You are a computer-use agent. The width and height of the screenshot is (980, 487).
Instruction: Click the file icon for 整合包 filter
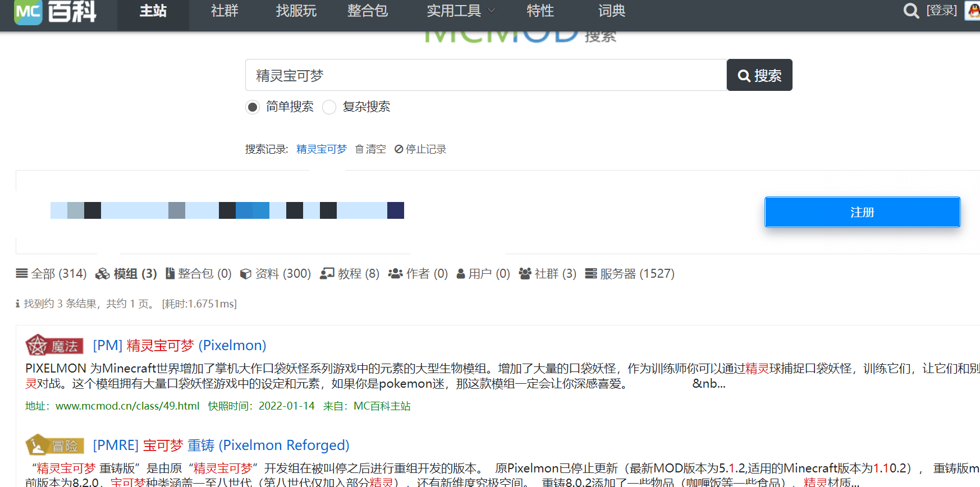pyautogui.click(x=170, y=274)
